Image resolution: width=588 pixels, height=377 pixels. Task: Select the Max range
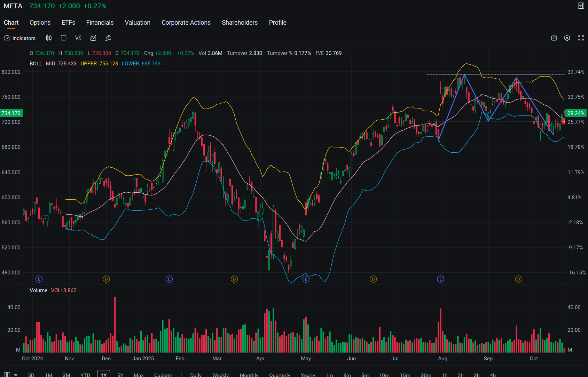point(139,375)
